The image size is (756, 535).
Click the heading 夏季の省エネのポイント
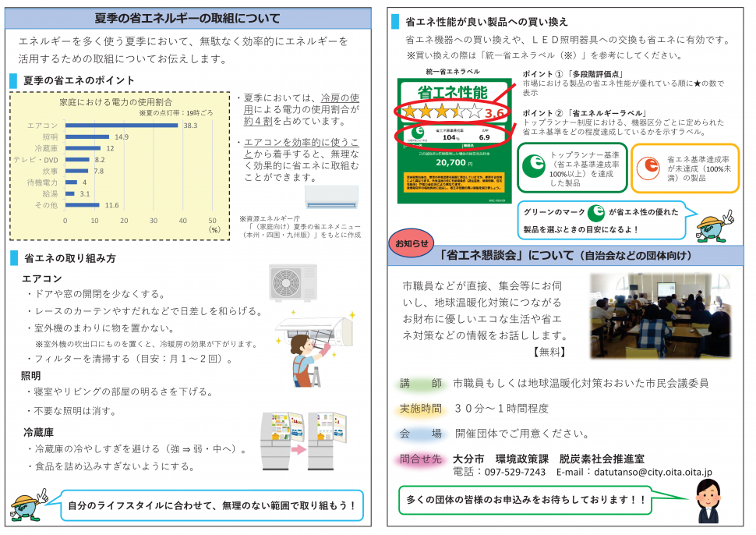pos(79,80)
